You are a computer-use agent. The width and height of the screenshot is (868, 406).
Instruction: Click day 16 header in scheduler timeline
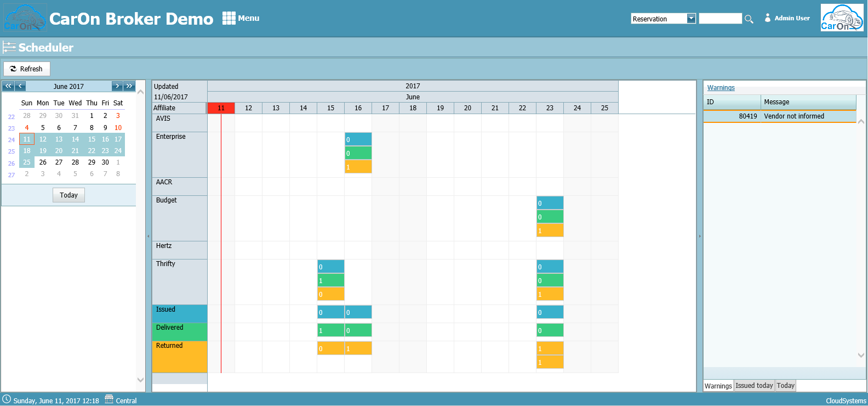pyautogui.click(x=358, y=108)
